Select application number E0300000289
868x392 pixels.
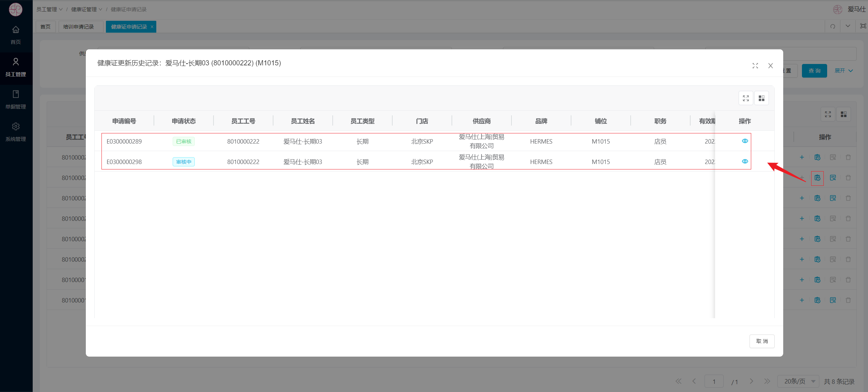click(124, 142)
